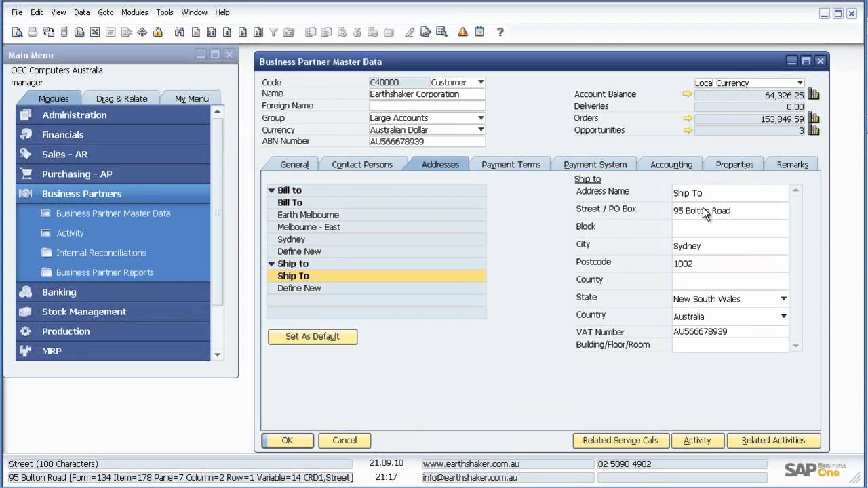The image size is (868, 488).
Task: Click the Launch Application toolbar icon
Action: pos(142,32)
